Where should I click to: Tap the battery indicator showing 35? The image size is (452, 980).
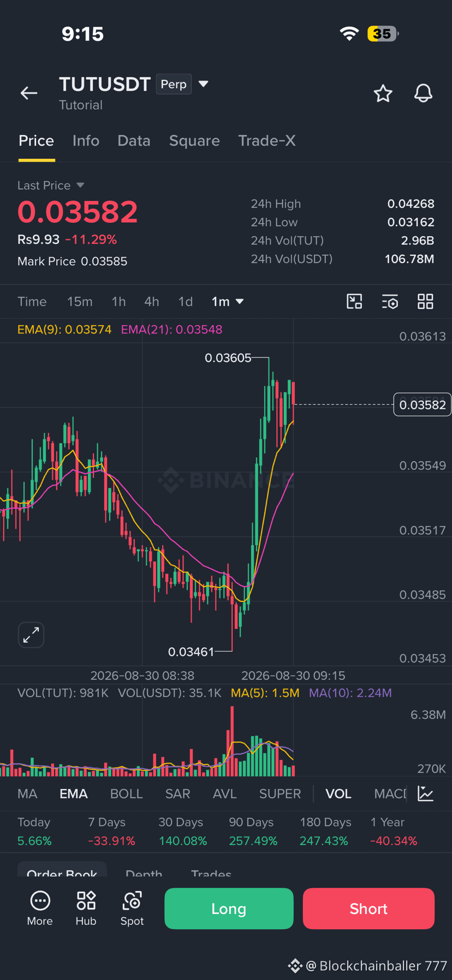tap(383, 34)
